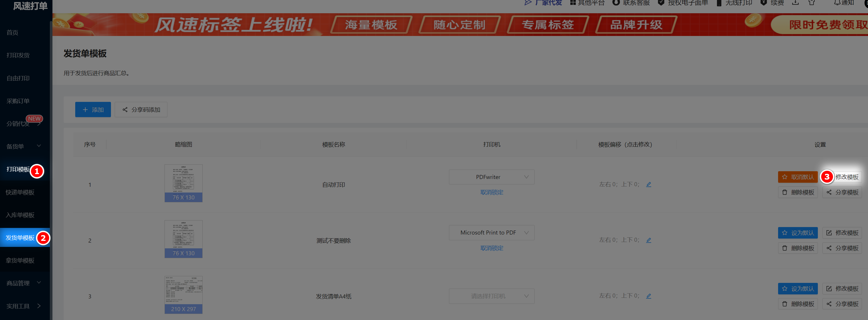868x320 pixels.
Task: Open 入库单模板 sidebar item
Action: [x=20, y=215]
